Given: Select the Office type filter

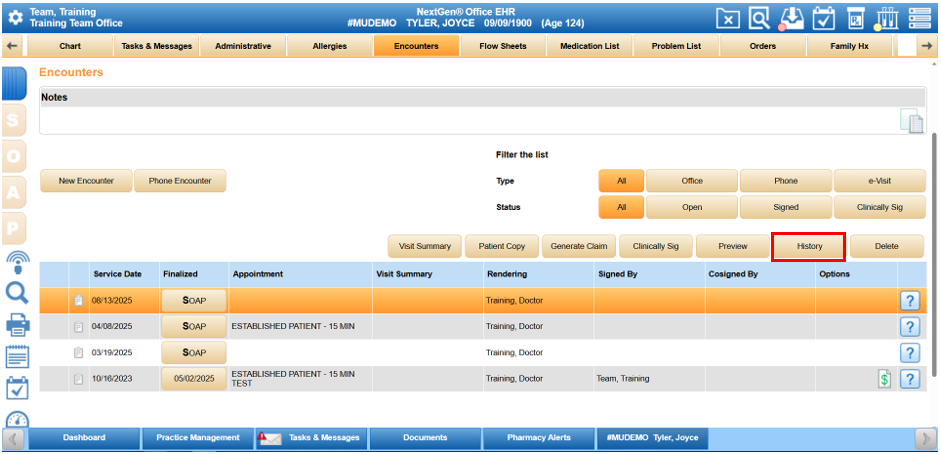Looking at the screenshot, I should (692, 181).
